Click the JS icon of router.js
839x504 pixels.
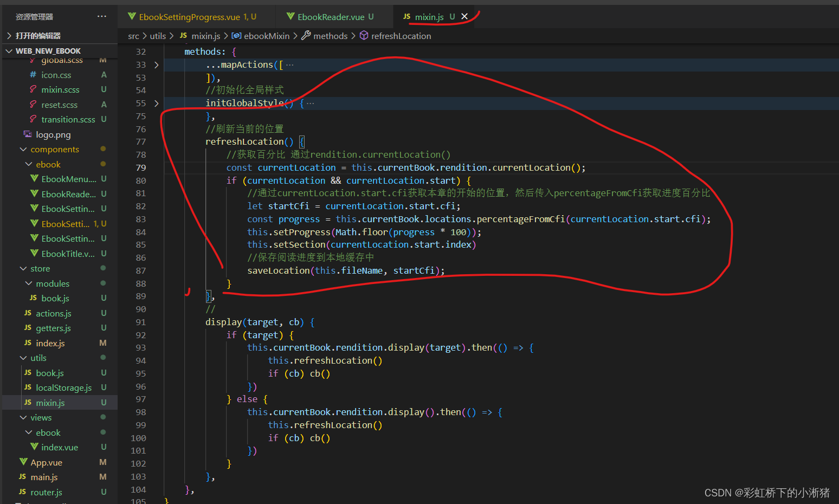[x=22, y=492]
